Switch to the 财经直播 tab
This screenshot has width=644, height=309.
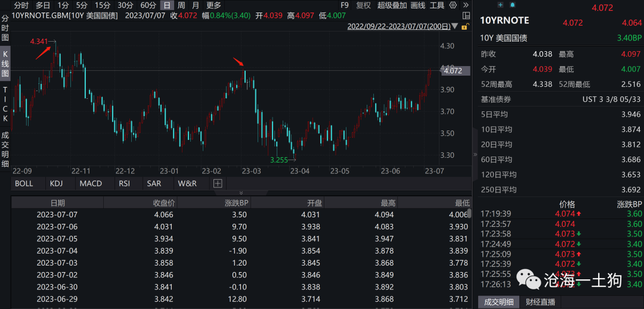point(540,302)
